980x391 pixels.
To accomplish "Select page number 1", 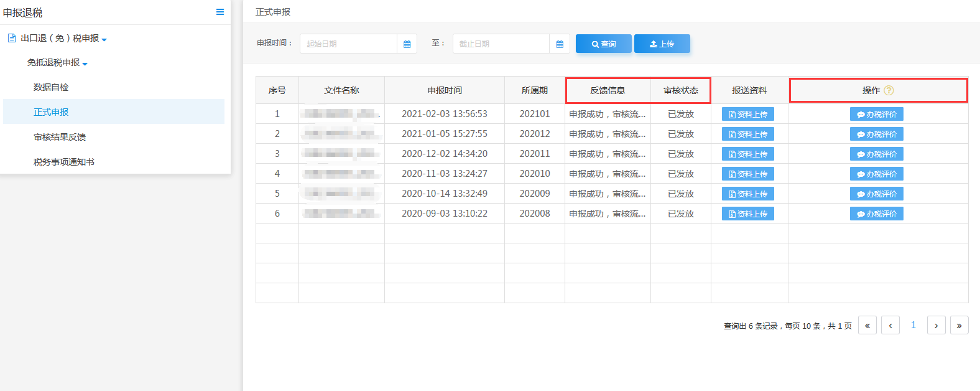I will pyautogui.click(x=913, y=325).
